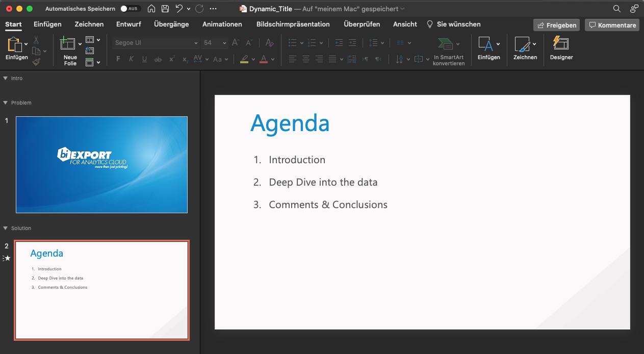
Task: Toggle strikethrough formatting
Action: pos(158,59)
